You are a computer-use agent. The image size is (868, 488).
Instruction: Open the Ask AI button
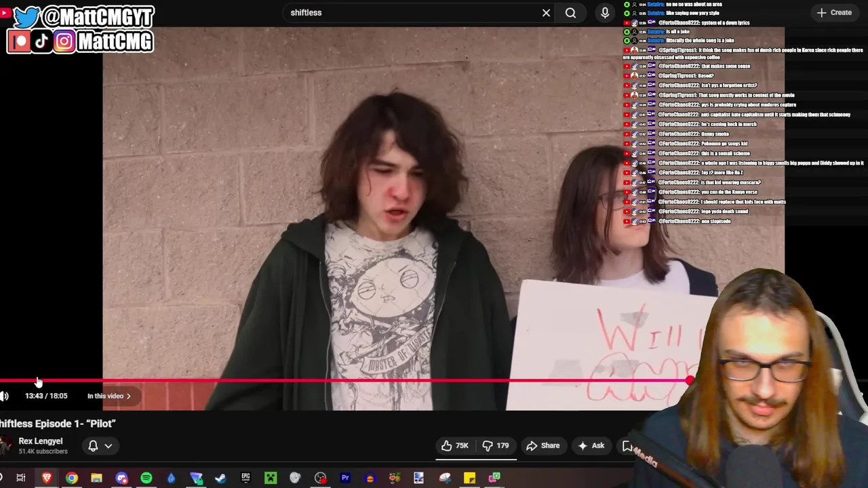coord(591,445)
